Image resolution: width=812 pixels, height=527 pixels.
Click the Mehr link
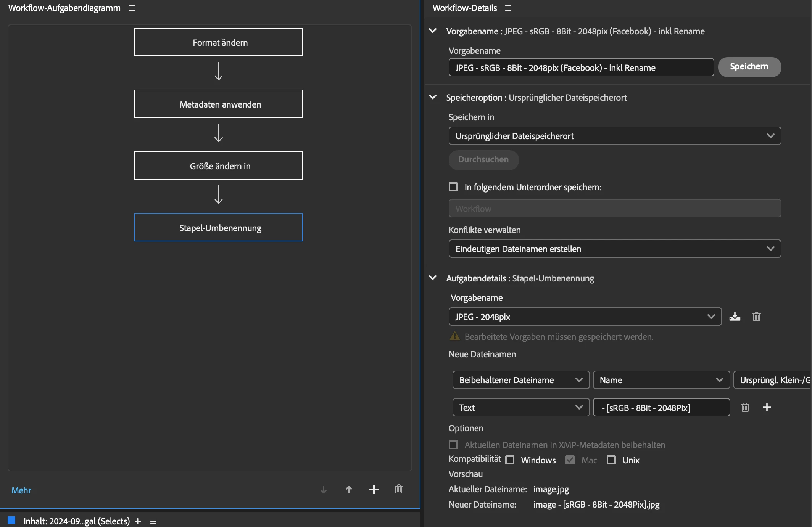21,490
